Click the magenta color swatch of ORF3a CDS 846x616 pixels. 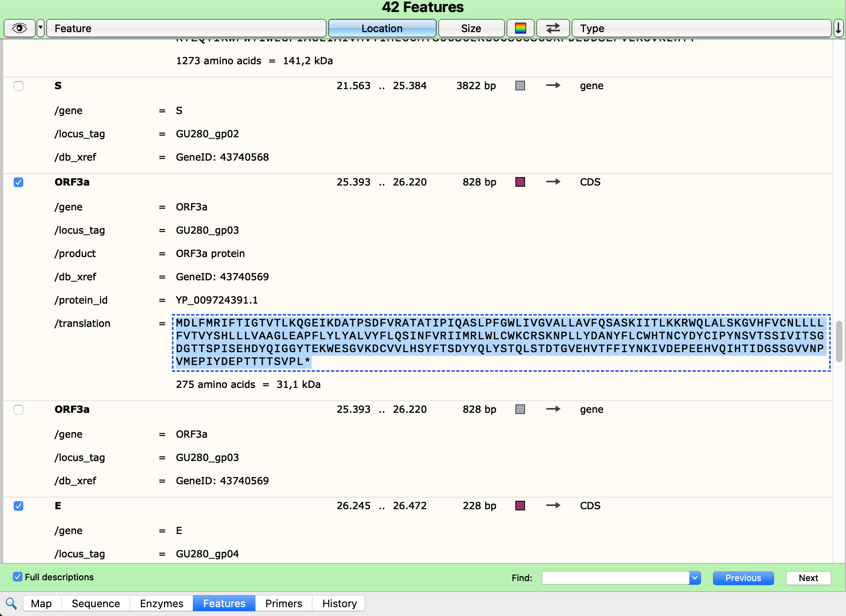pos(520,182)
